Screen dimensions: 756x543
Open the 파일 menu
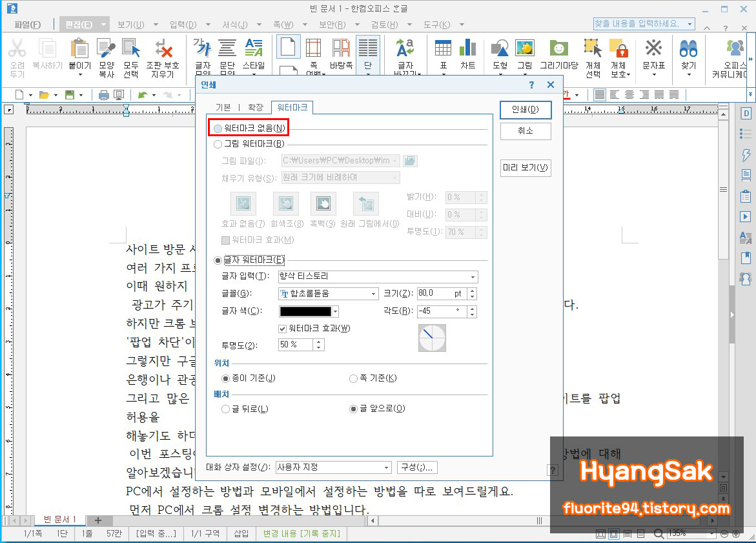[28, 24]
